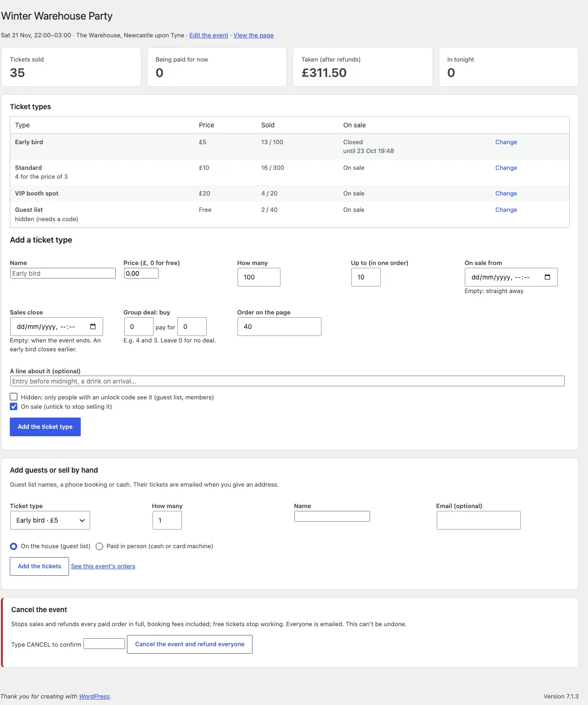Viewport: 588px width, 705px height.
Task: Open calendar picker in On sale from field
Action: click(x=547, y=277)
